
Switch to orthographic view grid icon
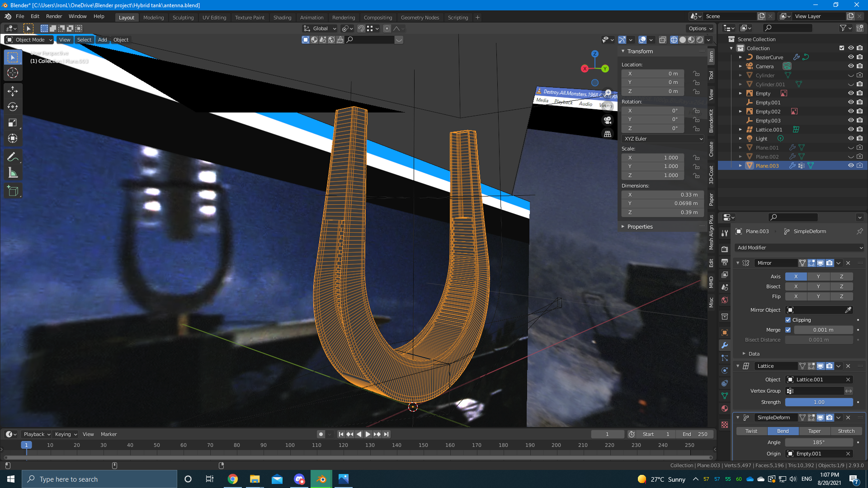pyautogui.click(x=608, y=134)
